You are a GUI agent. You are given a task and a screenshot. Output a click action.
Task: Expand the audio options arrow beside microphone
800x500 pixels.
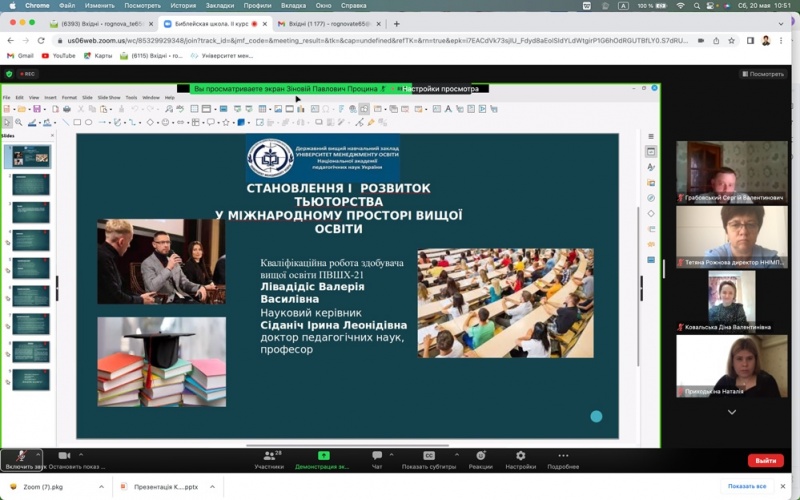point(40,455)
